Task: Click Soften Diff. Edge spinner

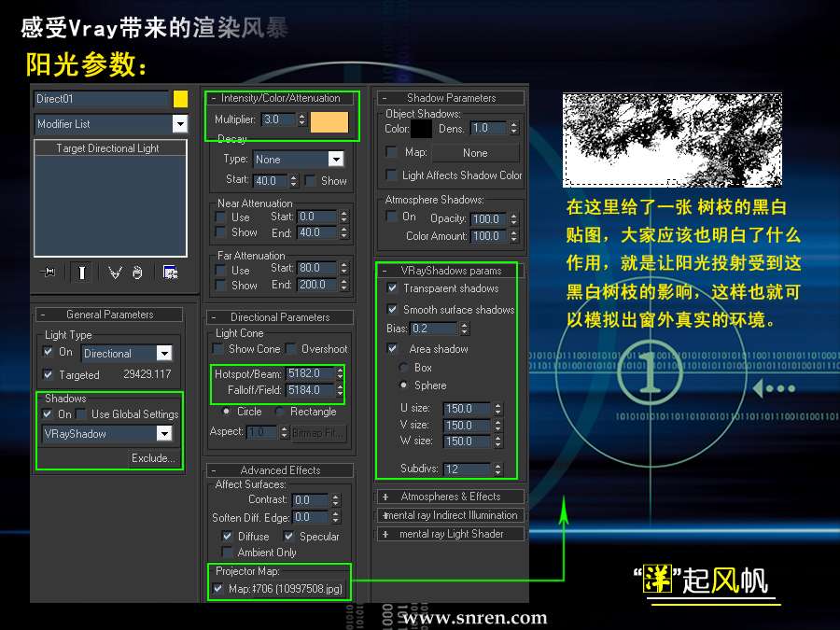Action: click(335, 517)
